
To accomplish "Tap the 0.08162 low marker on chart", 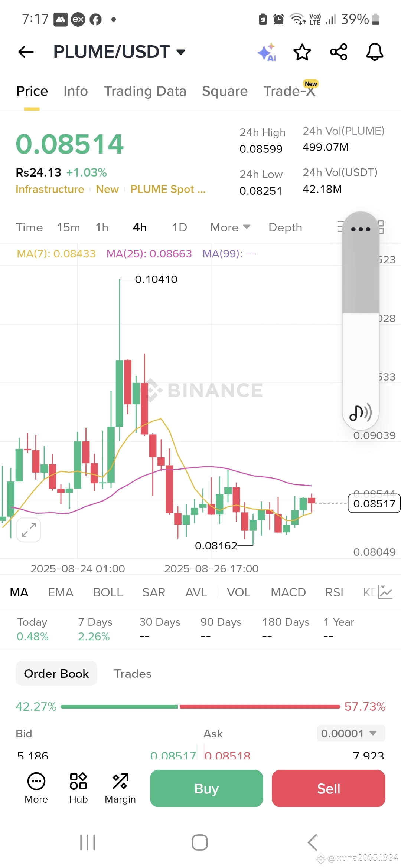I will tap(216, 546).
